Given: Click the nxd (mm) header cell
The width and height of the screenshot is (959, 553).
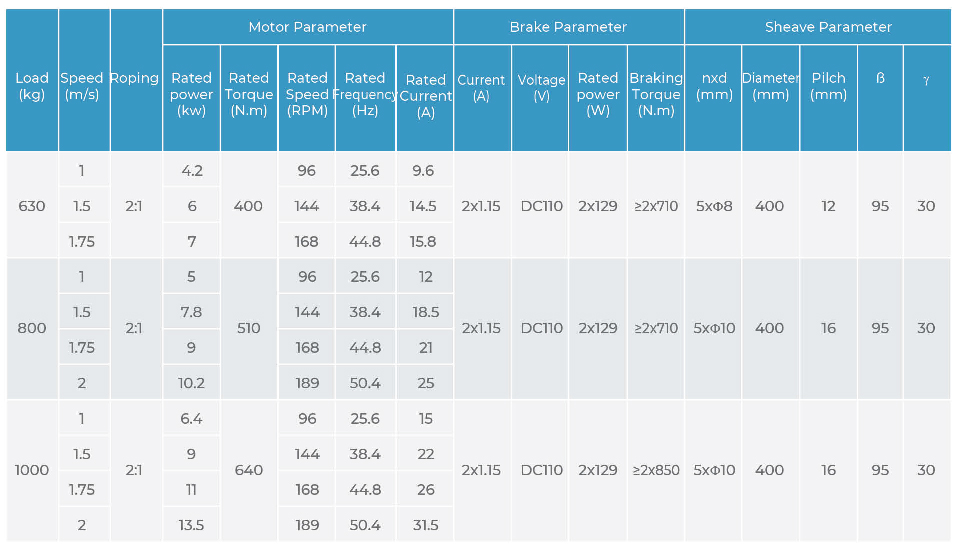Looking at the screenshot, I should pos(714,86).
